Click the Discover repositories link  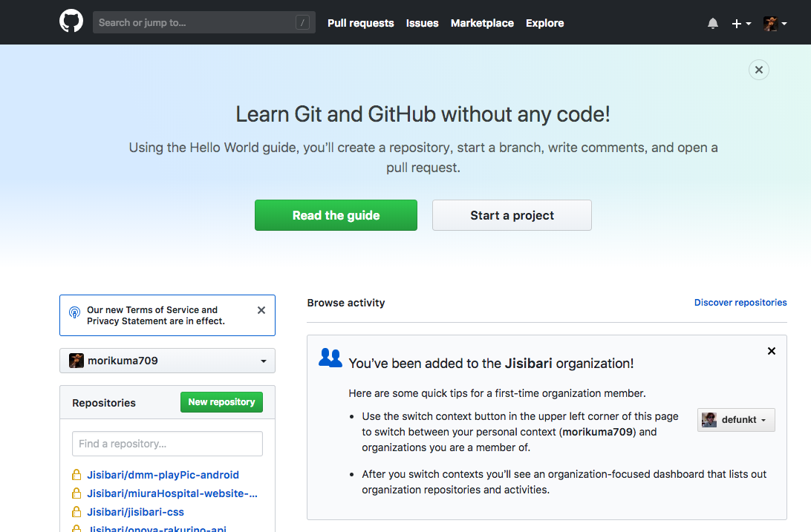pyautogui.click(x=740, y=302)
